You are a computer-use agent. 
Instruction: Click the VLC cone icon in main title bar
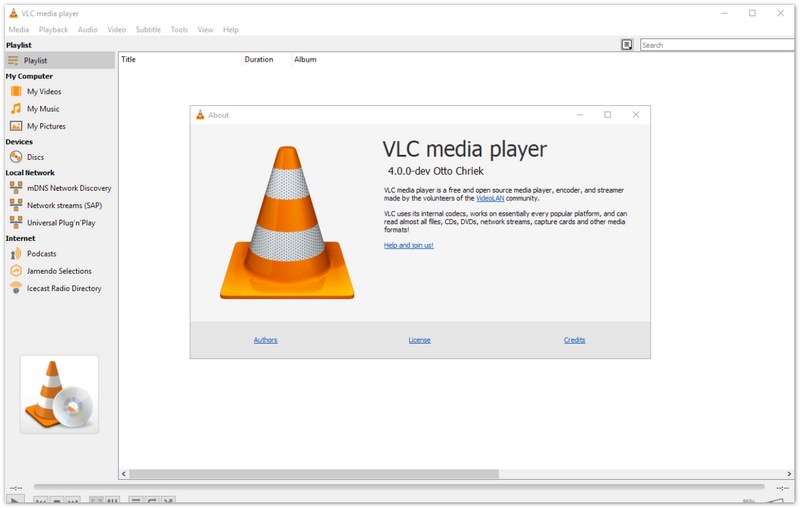[x=14, y=13]
